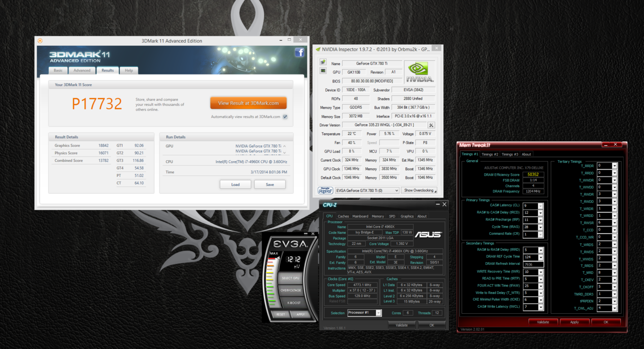Click the OVERVOLTAGE button
Screen dimensions: 644x349
[290, 291]
